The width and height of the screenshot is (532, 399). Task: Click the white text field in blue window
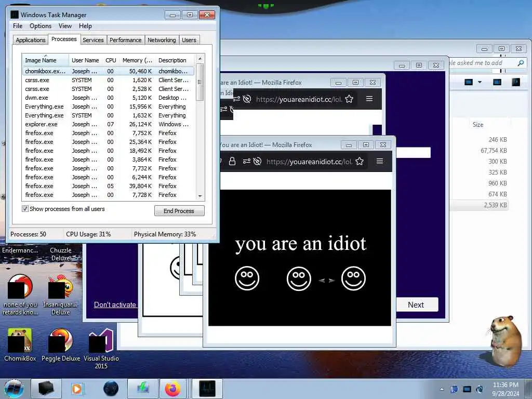413,153
